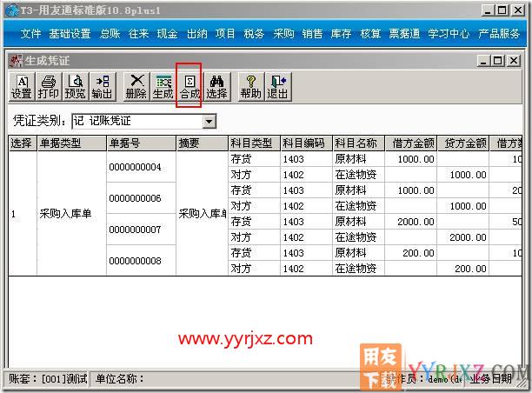532x393 pixels.
Task: Click 业务日期 status bar entry
Action: click(491, 379)
